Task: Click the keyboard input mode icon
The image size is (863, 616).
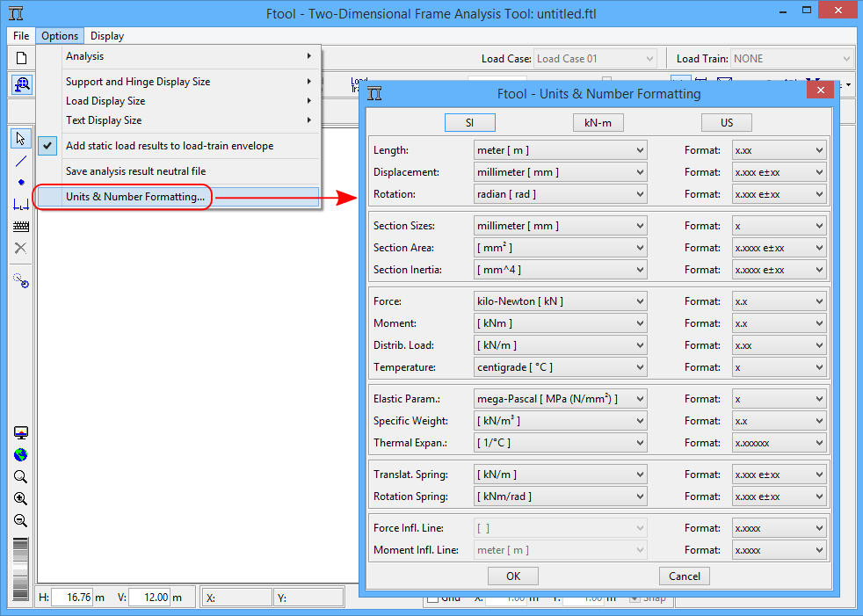Action: [21, 226]
